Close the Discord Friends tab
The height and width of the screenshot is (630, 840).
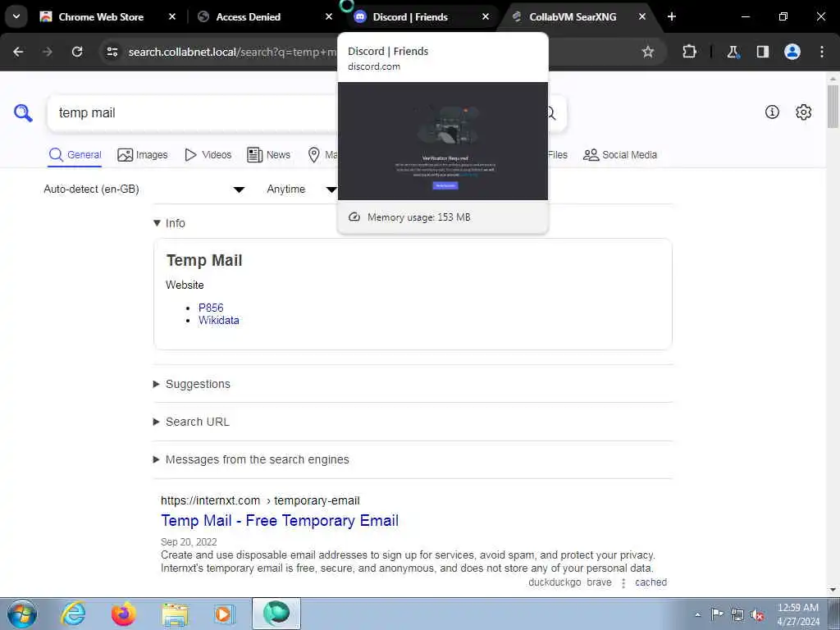486,16
